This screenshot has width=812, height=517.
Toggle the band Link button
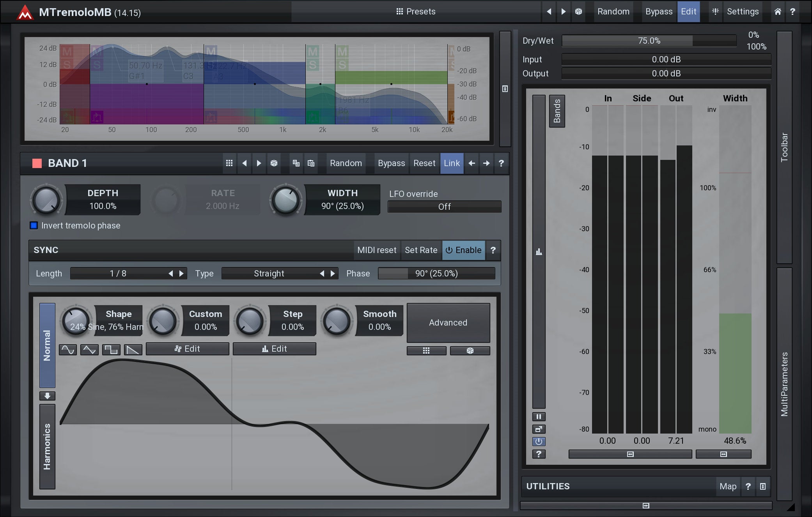coord(452,163)
